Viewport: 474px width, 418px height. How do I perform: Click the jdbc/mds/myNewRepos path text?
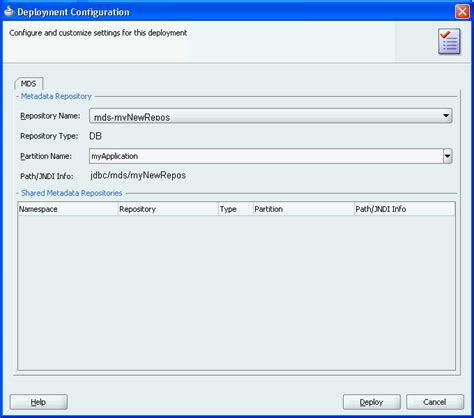tap(138, 175)
